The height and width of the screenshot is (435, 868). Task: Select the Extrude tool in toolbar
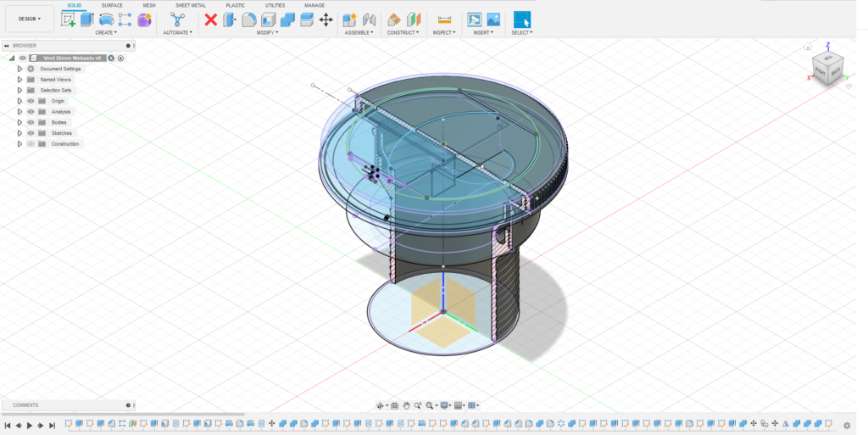coord(87,20)
